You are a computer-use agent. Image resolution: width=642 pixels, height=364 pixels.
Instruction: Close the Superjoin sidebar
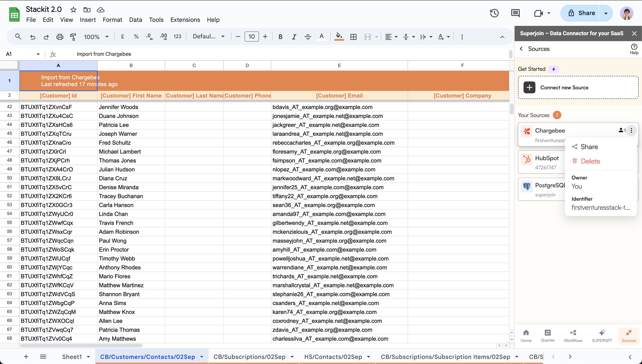(x=634, y=33)
